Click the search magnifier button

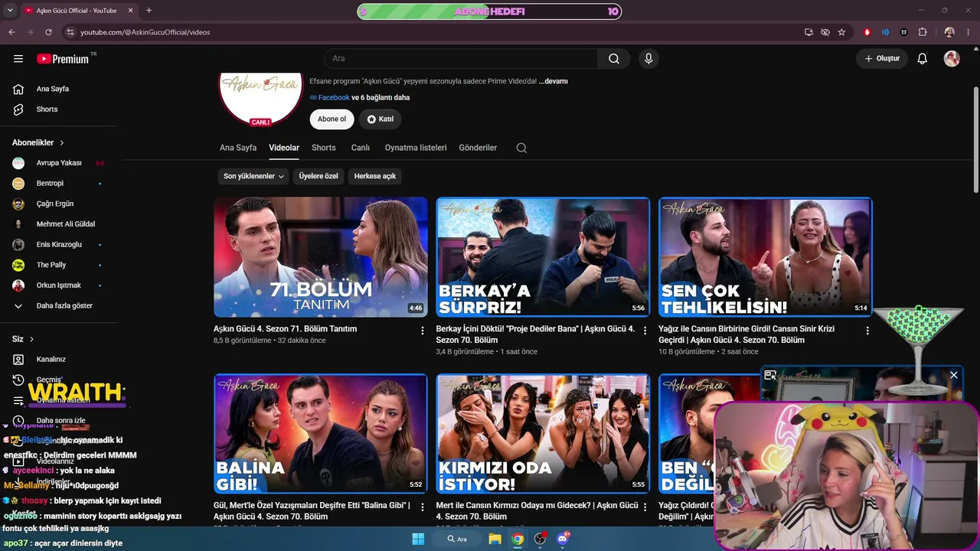coord(614,59)
